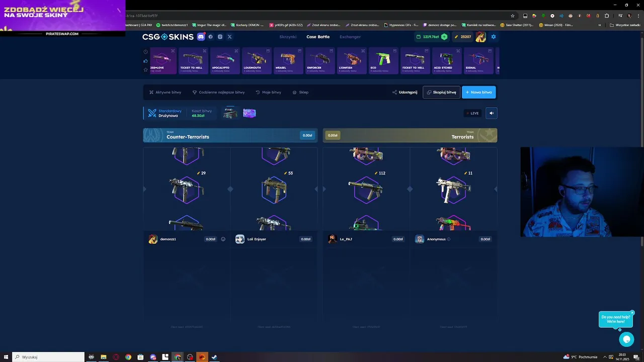Close the 'Do you need help?' popup
The height and width of the screenshot is (362, 644).
coord(632,313)
